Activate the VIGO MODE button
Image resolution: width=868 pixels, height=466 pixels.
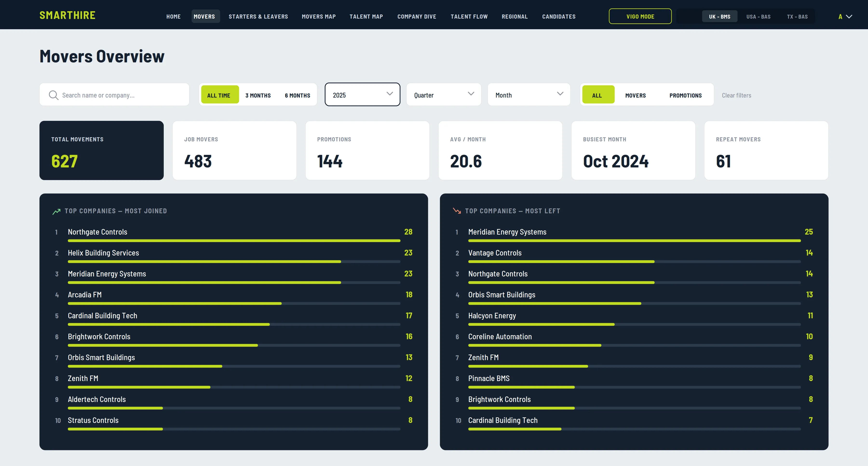[x=640, y=16]
